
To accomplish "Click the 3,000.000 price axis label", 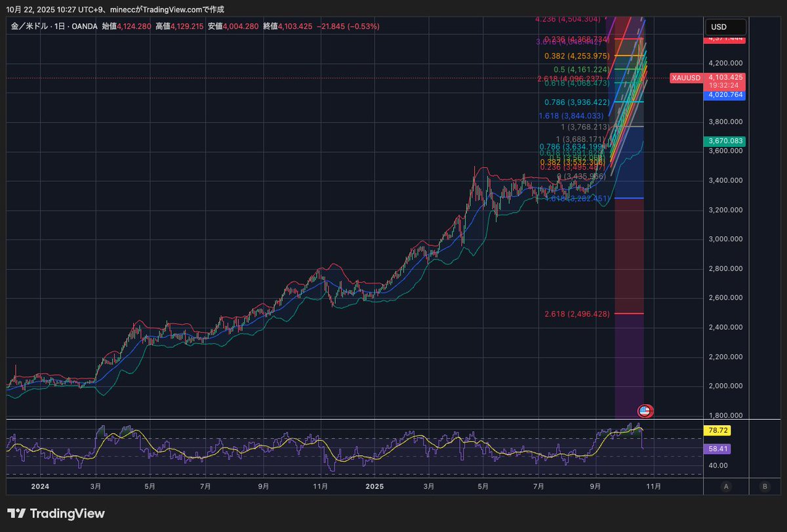I will click(725, 239).
